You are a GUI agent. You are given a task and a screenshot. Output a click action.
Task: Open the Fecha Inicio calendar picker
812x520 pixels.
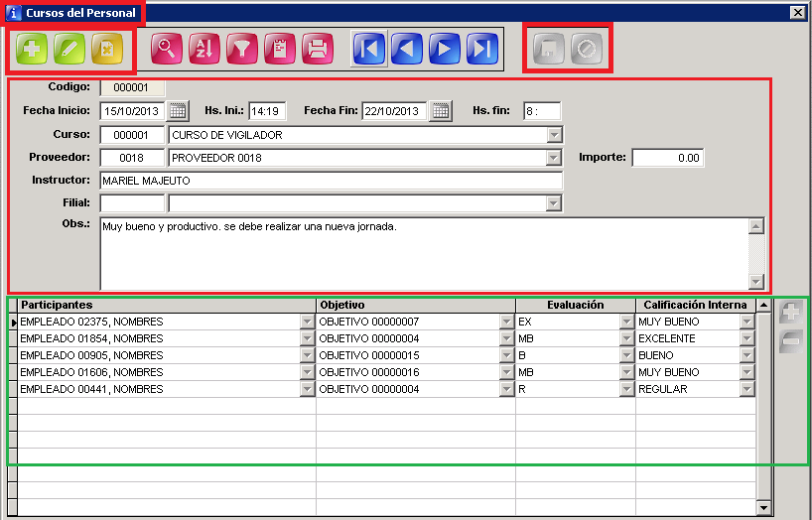pos(178,111)
